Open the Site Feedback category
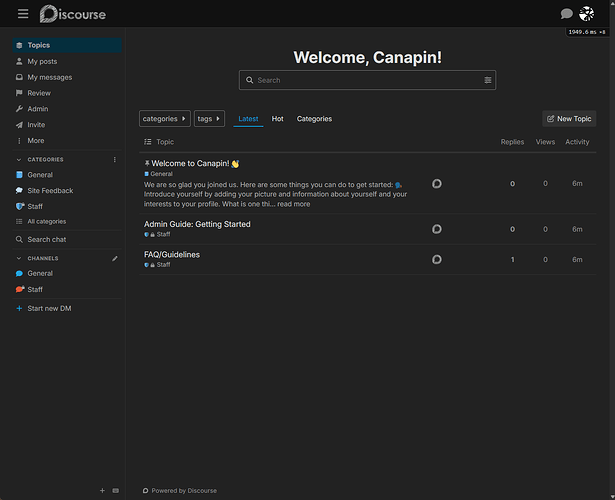This screenshot has width=615, height=500. pos(67,191)
